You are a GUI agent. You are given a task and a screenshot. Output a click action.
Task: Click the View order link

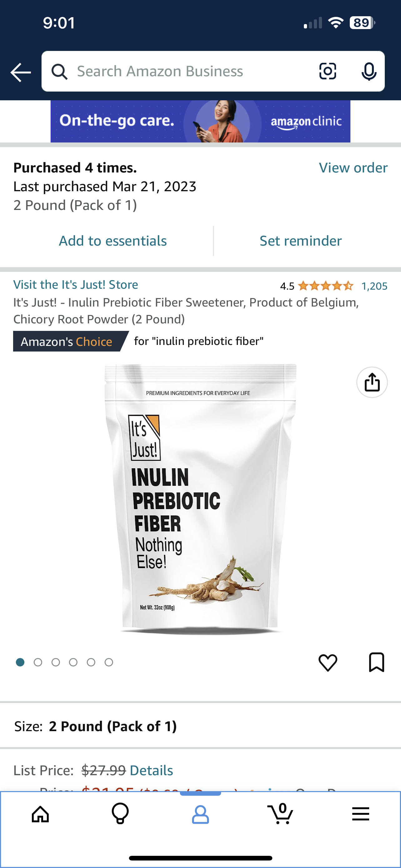click(353, 167)
